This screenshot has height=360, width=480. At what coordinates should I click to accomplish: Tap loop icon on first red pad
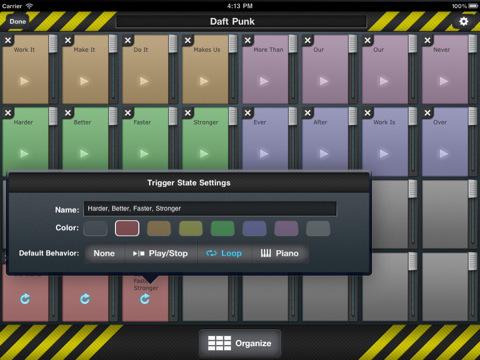coord(25,299)
